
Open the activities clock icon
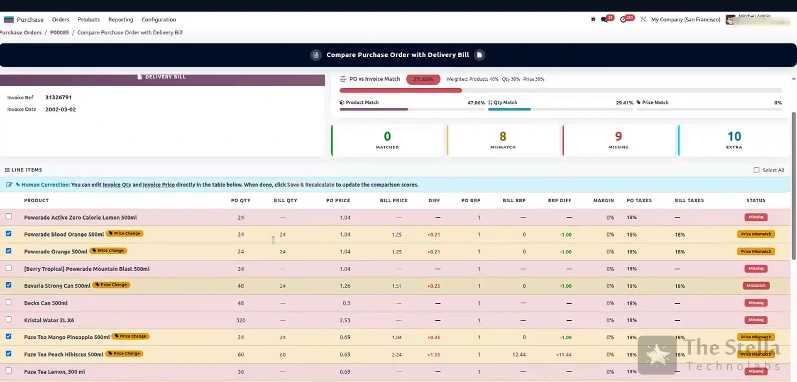(623, 19)
